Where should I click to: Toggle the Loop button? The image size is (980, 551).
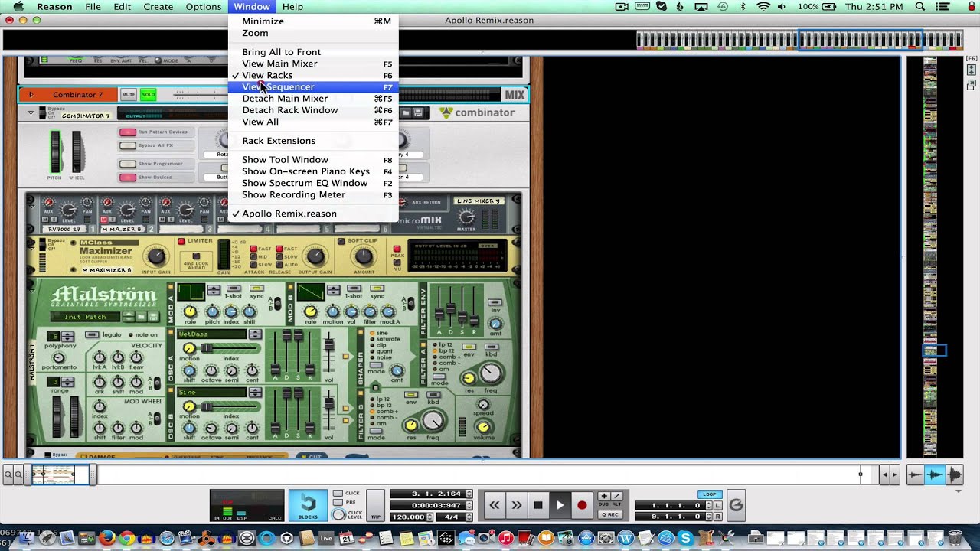[710, 494]
